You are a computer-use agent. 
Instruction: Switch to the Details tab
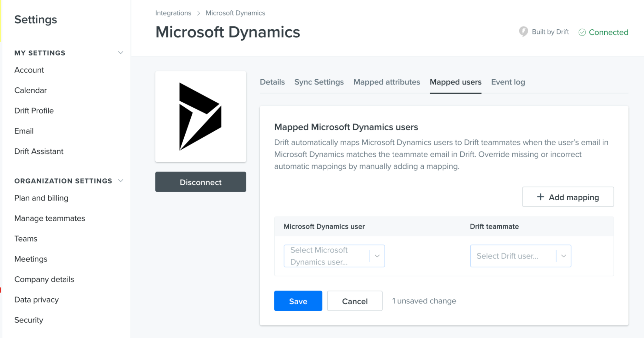[272, 82]
